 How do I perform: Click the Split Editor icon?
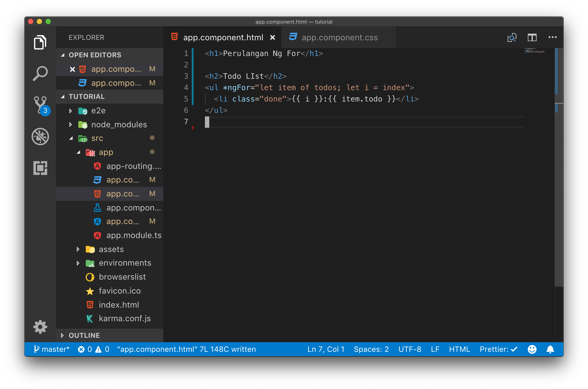[x=532, y=37]
